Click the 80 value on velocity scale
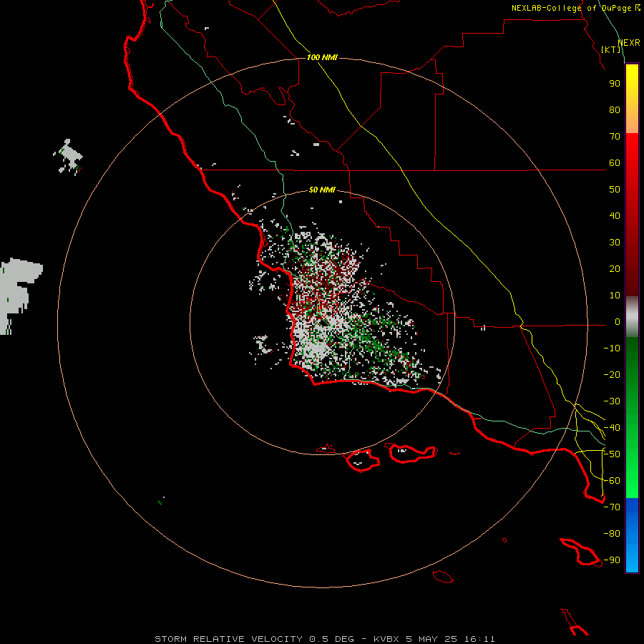644x644 pixels. point(615,109)
